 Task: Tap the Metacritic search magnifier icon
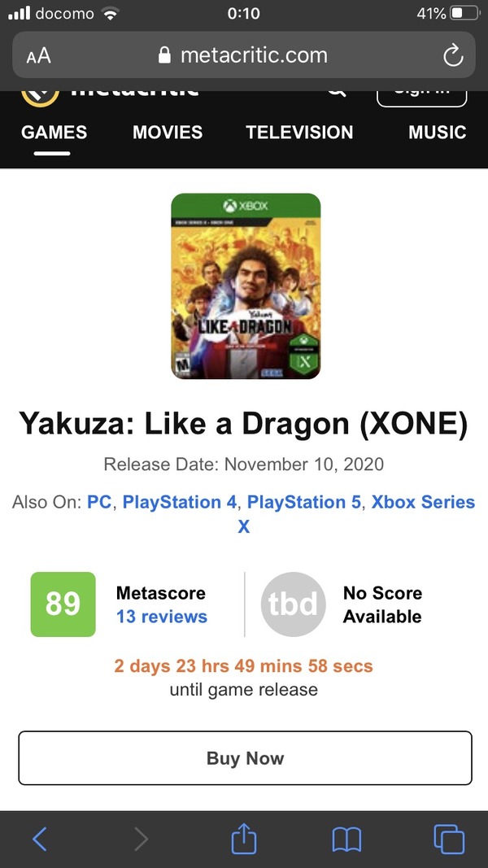click(337, 94)
